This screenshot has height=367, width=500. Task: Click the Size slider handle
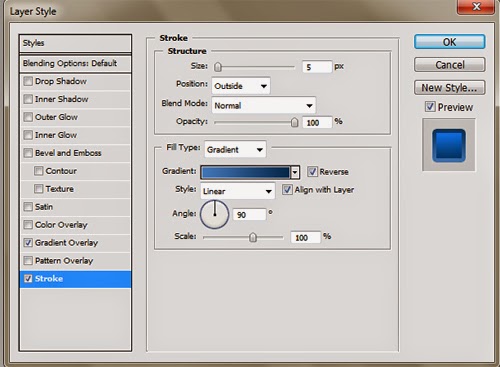(218, 67)
